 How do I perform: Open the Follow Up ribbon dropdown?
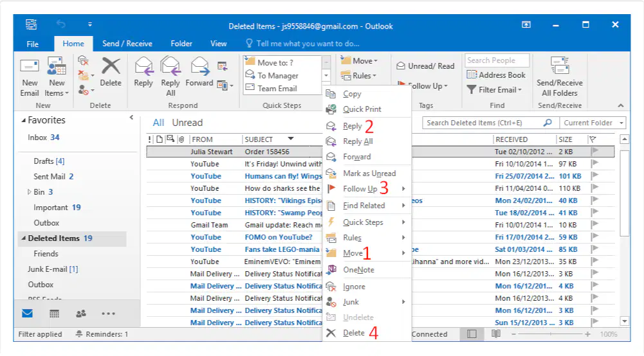point(423,85)
